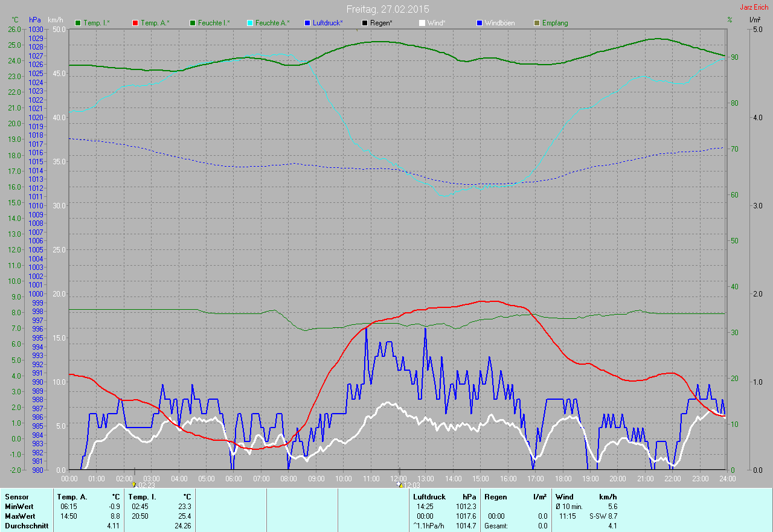Viewport: 773px width, 532px height.
Task: Click the Ø 10 min. wind label
Action: point(569,507)
